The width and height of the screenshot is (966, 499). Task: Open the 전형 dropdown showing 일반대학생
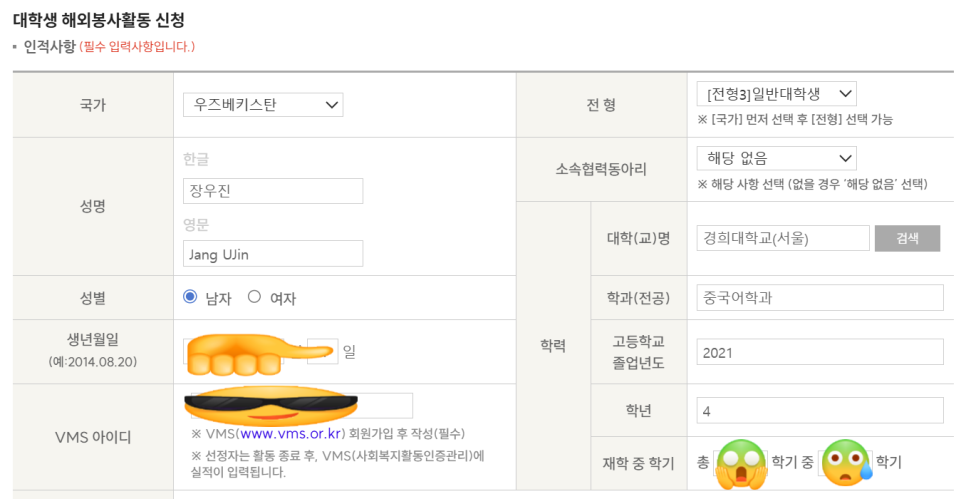[777, 94]
